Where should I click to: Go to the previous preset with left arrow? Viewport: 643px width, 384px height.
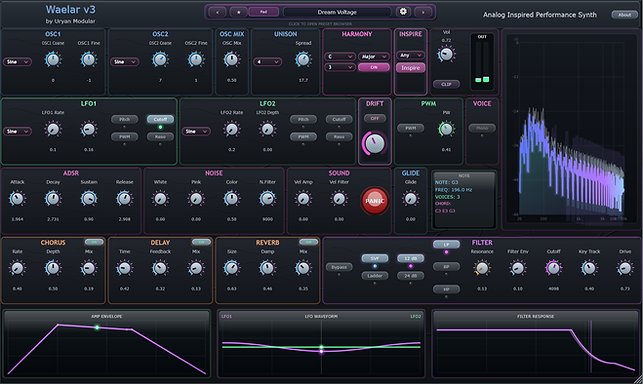click(217, 12)
